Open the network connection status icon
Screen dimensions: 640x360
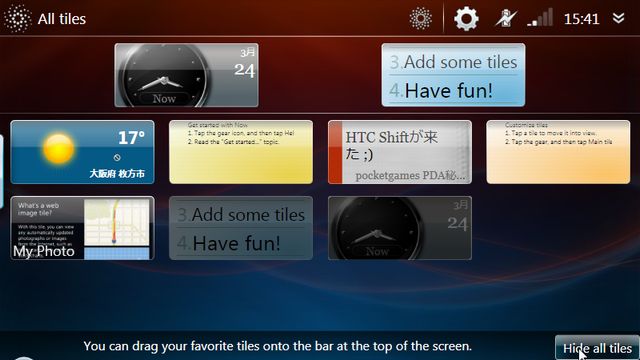(x=506, y=19)
